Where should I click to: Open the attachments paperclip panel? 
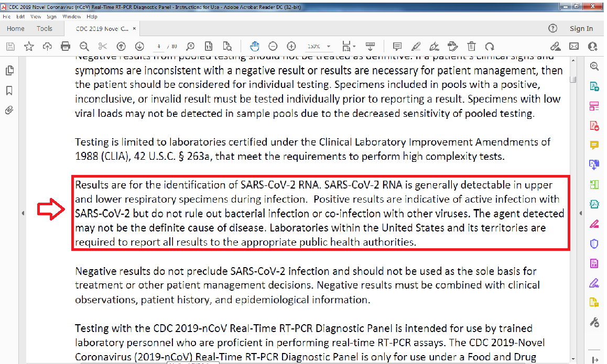point(9,110)
